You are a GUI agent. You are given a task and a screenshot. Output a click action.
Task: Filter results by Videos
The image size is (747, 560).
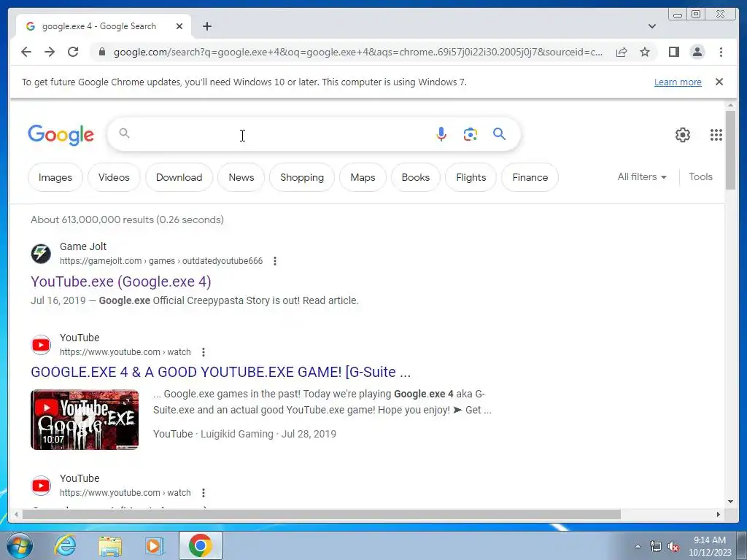tap(114, 177)
